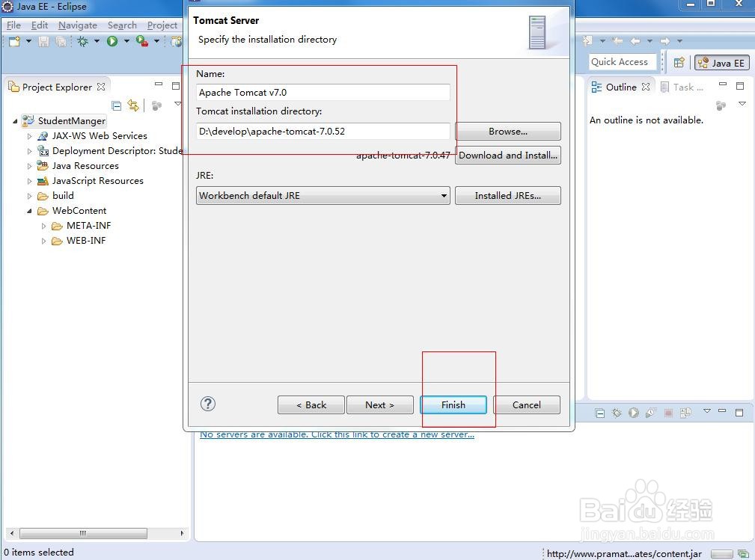Click the New wizard toolbar icon
Screen dimensions: 755x560
(14, 41)
